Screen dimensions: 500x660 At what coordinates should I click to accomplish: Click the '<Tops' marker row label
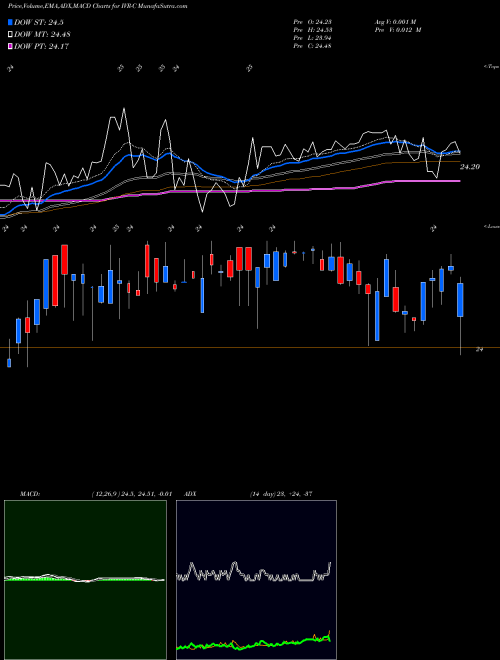pos(491,67)
